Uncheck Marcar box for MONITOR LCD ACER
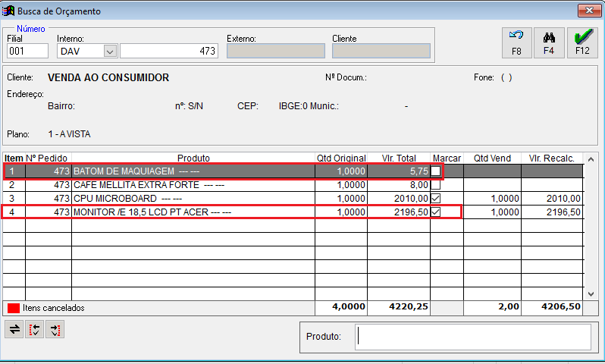This screenshot has height=364, width=605. point(436,212)
